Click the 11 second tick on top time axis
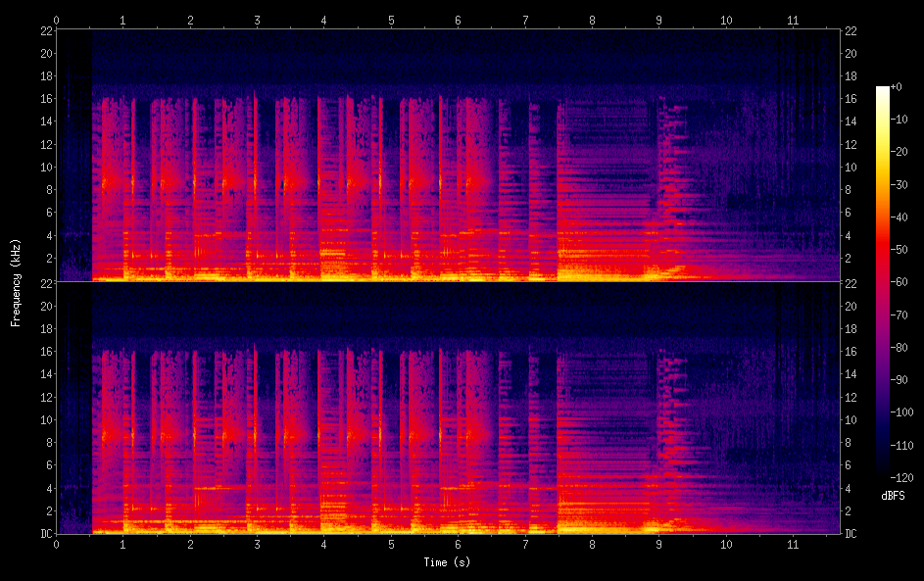The width and height of the screenshot is (924, 581). coord(793,20)
